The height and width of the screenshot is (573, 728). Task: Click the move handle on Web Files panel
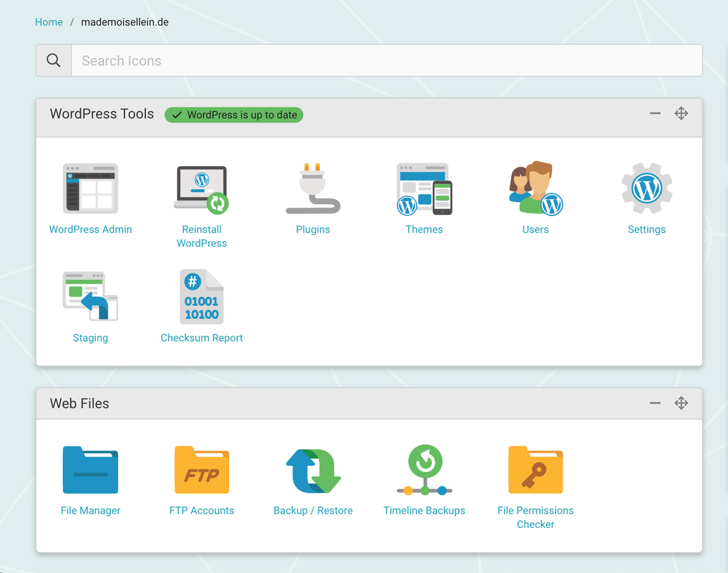[x=681, y=403]
